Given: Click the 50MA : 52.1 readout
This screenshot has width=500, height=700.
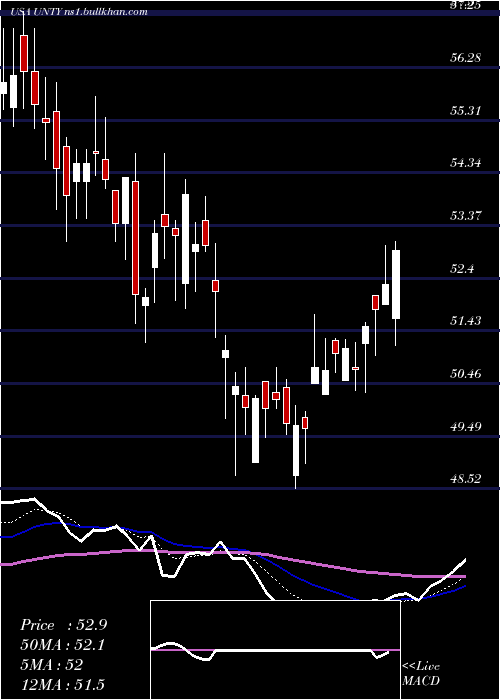Looking at the screenshot, I should point(62,645).
